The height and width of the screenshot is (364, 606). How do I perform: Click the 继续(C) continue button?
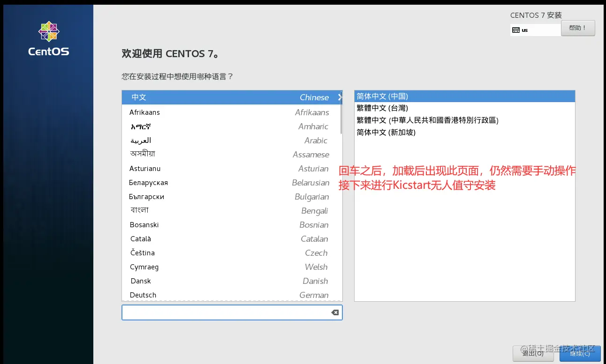pyautogui.click(x=580, y=353)
